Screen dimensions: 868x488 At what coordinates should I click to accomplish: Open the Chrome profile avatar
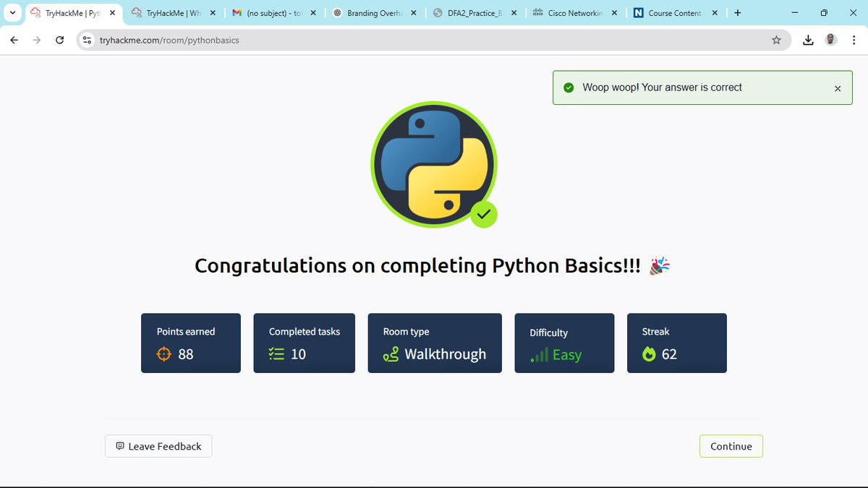[831, 40]
